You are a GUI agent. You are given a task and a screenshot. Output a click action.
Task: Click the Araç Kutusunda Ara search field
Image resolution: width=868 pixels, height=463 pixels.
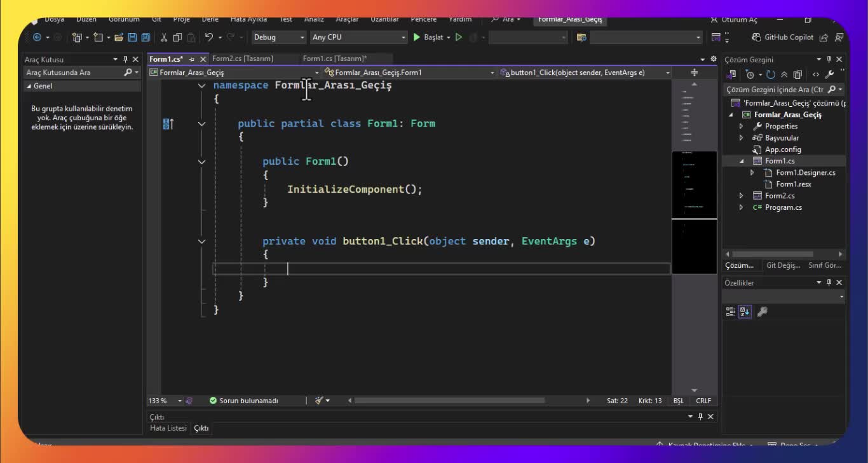click(x=82, y=73)
